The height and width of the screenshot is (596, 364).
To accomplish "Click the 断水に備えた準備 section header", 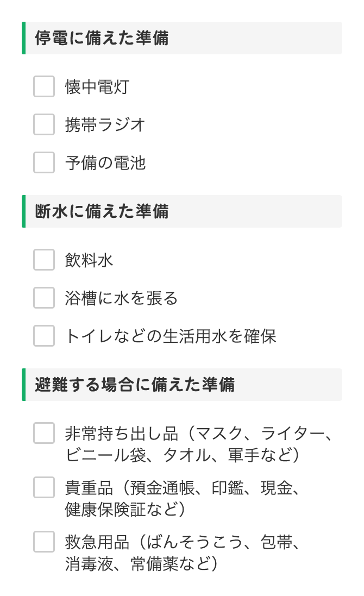I will pyautogui.click(x=102, y=211).
